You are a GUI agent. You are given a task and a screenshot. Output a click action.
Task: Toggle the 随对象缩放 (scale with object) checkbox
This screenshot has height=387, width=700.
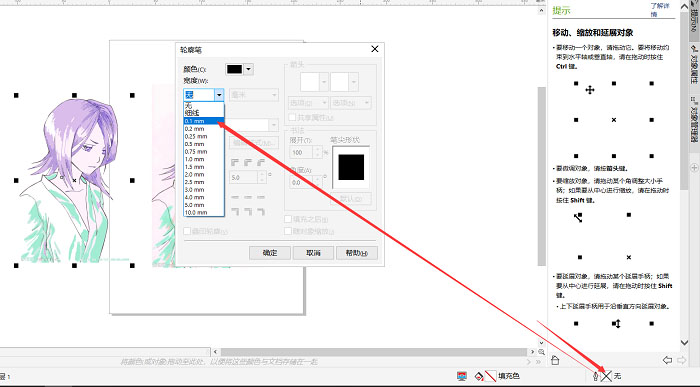288,231
